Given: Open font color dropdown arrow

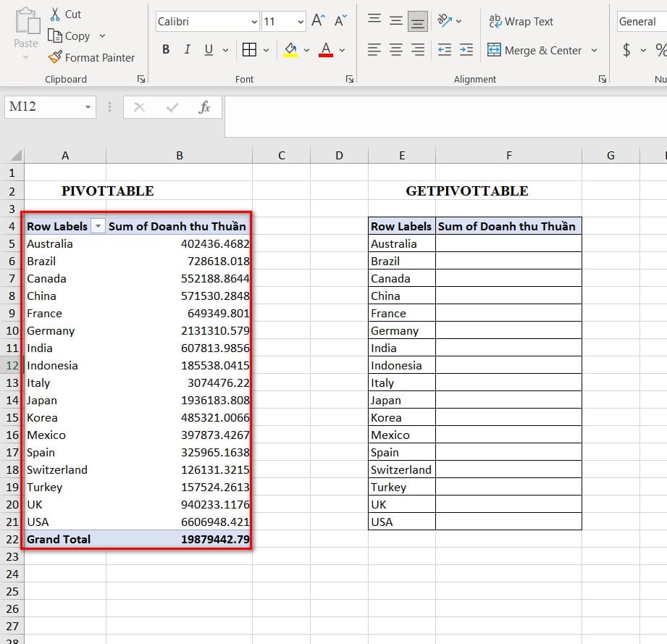Looking at the screenshot, I should pyautogui.click(x=342, y=50).
